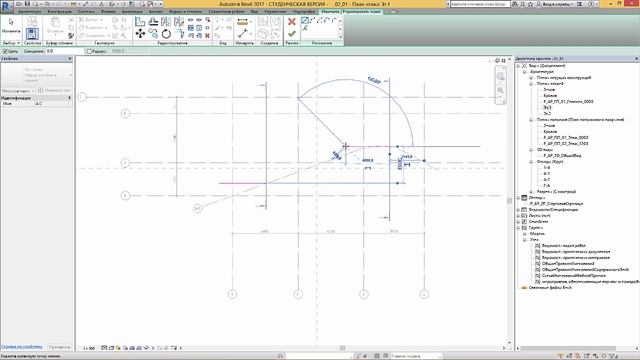The width and height of the screenshot is (640, 360).
Task: Click the Apply button in Properties palette
Action: tap(60, 347)
